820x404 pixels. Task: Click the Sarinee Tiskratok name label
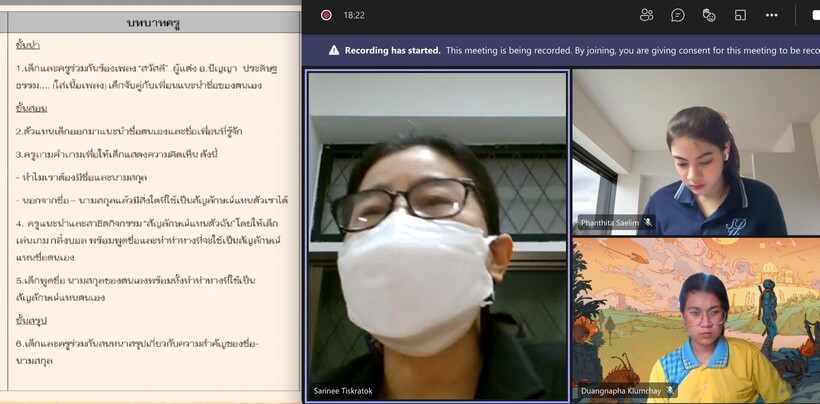pyautogui.click(x=343, y=390)
